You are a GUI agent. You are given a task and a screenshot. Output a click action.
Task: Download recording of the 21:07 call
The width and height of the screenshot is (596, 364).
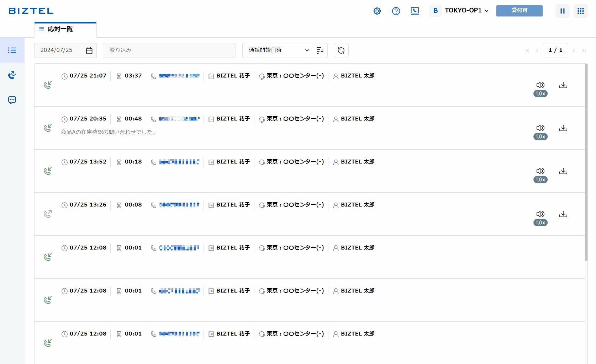[x=563, y=85]
